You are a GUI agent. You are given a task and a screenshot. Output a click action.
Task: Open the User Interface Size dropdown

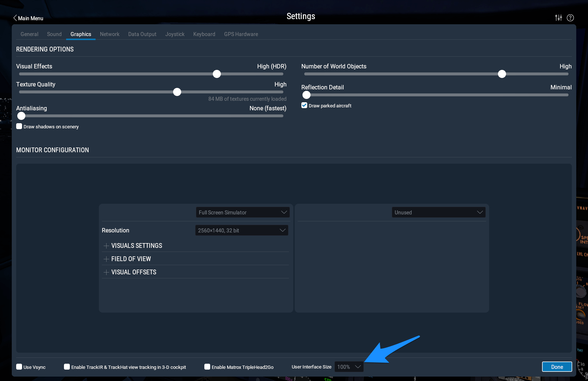pos(348,367)
